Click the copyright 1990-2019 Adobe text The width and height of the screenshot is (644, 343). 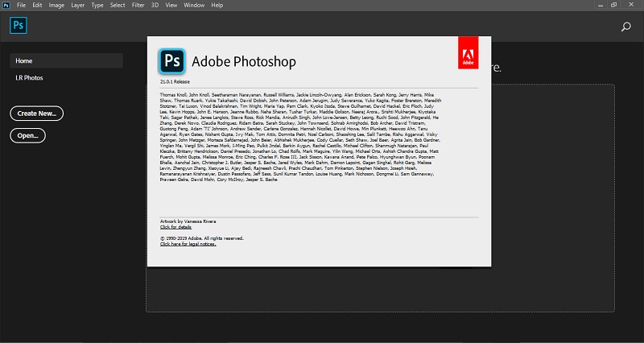202,238
